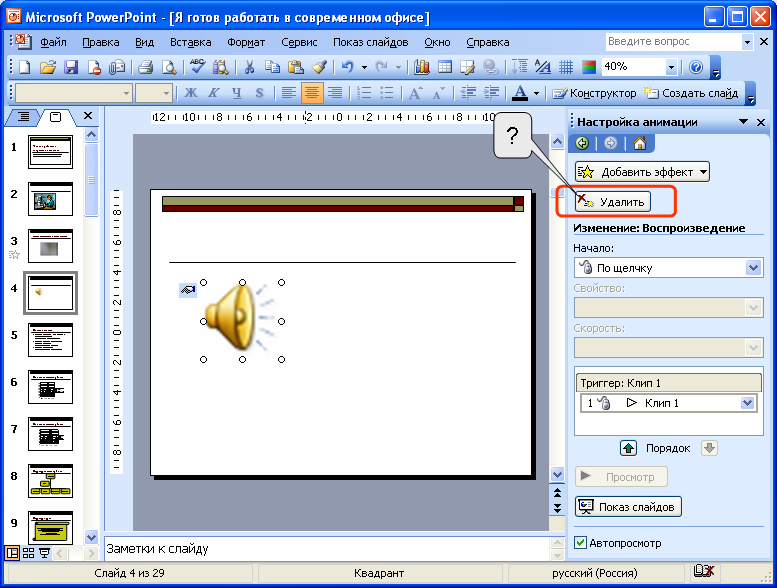Insert a chart with the chart icon
777x588 pixels.
[x=421, y=67]
